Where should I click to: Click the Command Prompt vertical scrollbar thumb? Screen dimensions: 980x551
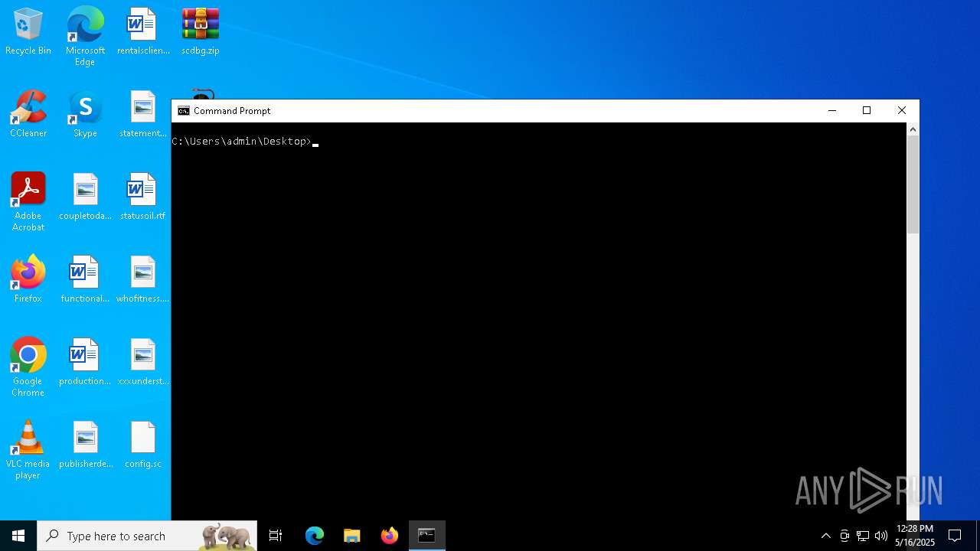pyautogui.click(x=913, y=185)
